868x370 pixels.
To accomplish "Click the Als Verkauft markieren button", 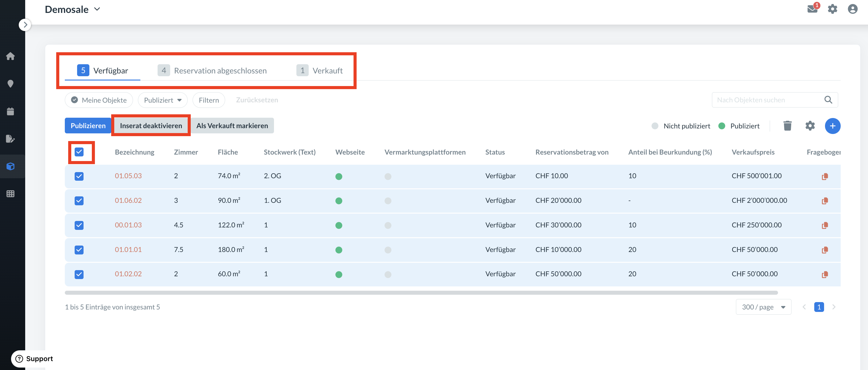I will click(232, 125).
